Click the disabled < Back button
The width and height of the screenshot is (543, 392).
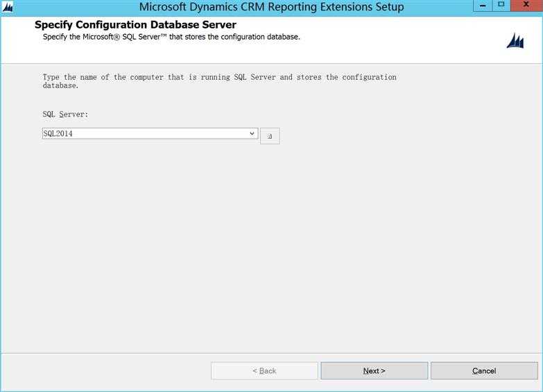pos(264,371)
